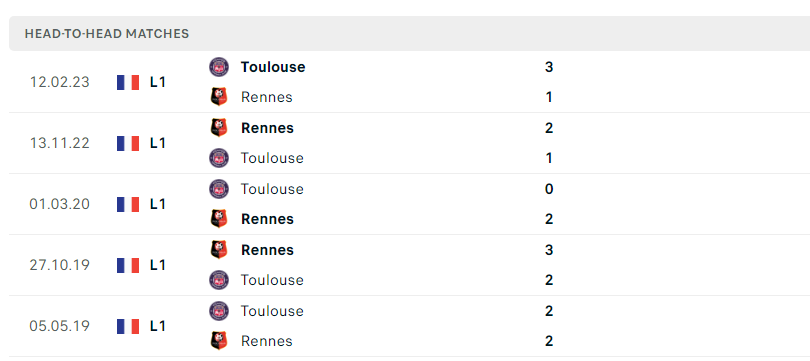Screen dimensions: 810x361
Task: Click Toulouse crest in 05.05.19 match
Action: tap(219, 311)
